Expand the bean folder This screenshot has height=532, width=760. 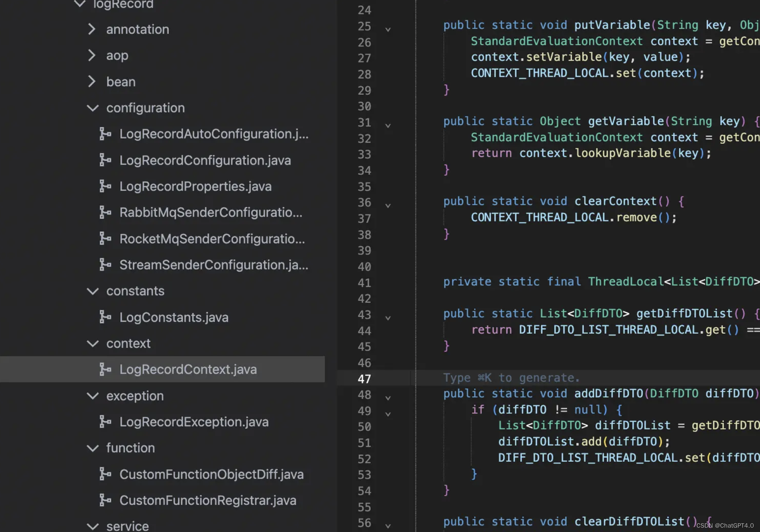(91, 82)
